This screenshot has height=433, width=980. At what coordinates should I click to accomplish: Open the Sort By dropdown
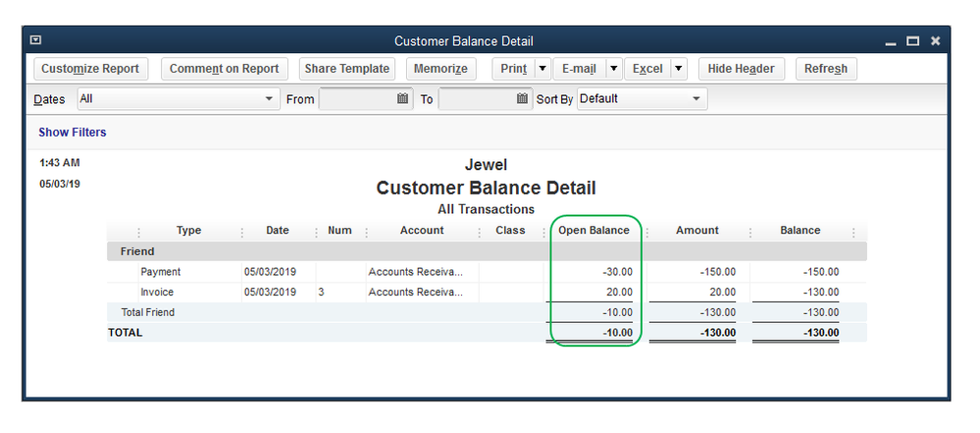pyautogui.click(x=696, y=99)
